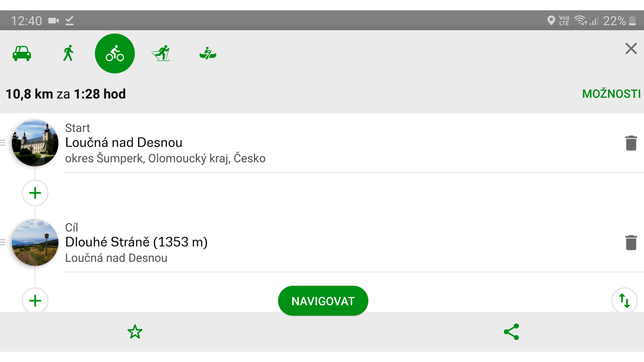644x362 pixels.
Task: Add waypoint between Start and Cíl
Action: pyautogui.click(x=35, y=193)
